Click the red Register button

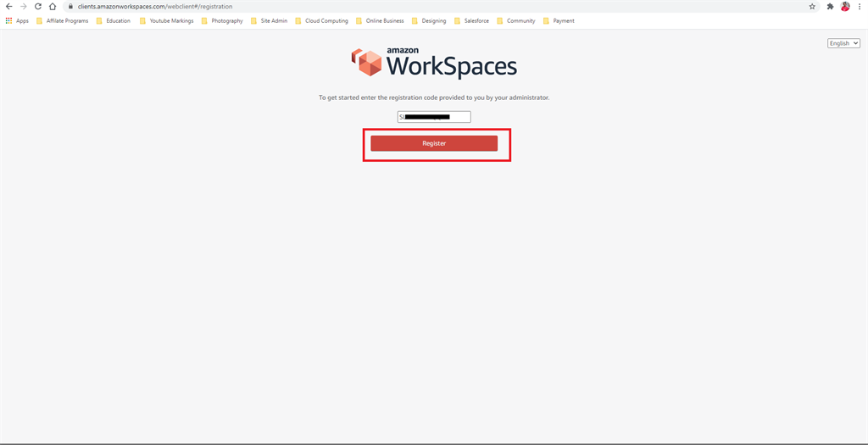434,143
